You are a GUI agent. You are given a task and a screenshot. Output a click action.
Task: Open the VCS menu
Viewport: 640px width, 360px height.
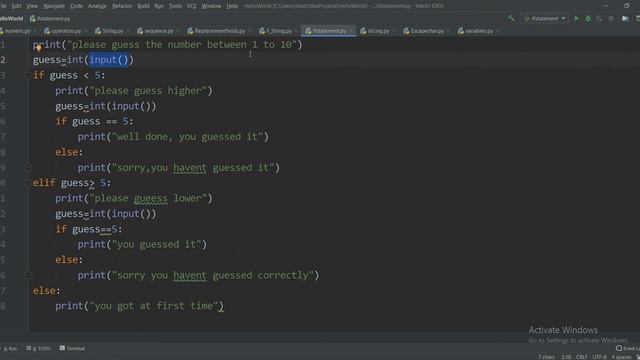[x=191, y=6]
